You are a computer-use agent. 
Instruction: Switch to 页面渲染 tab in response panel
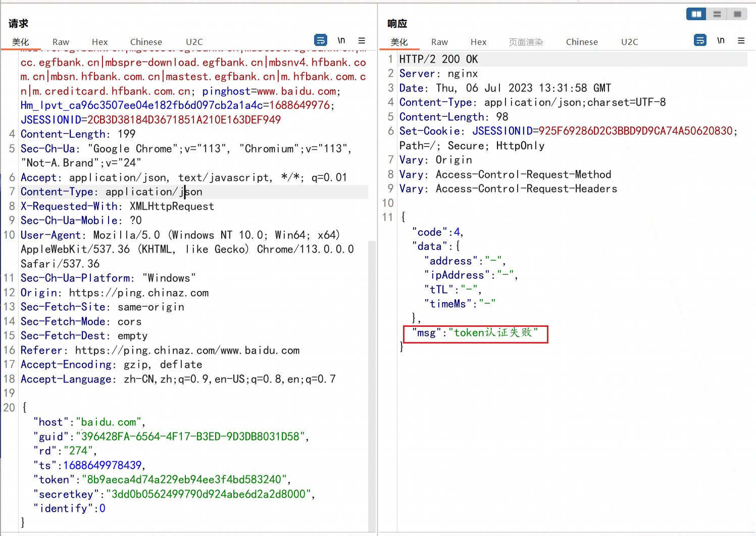coord(526,42)
